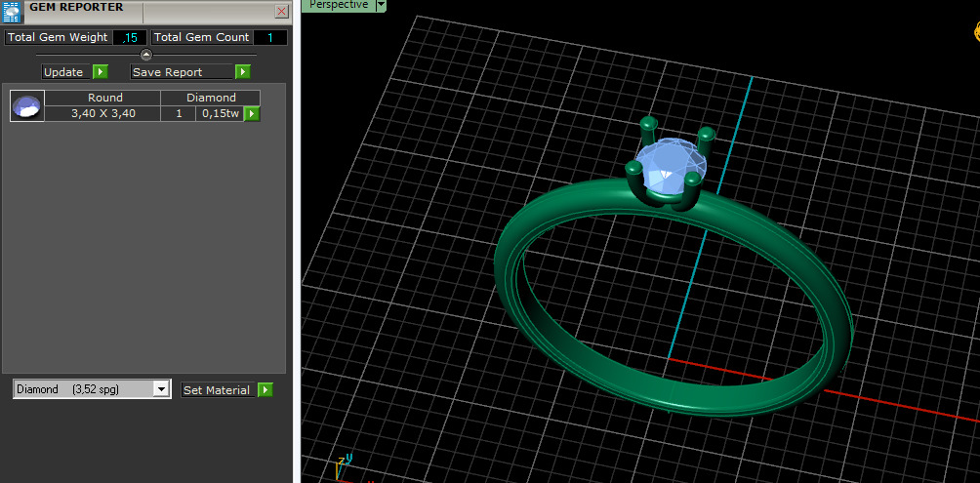Click the Gem Reporter panel icon
The height and width of the screenshot is (483, 980).
pos(12,12)
